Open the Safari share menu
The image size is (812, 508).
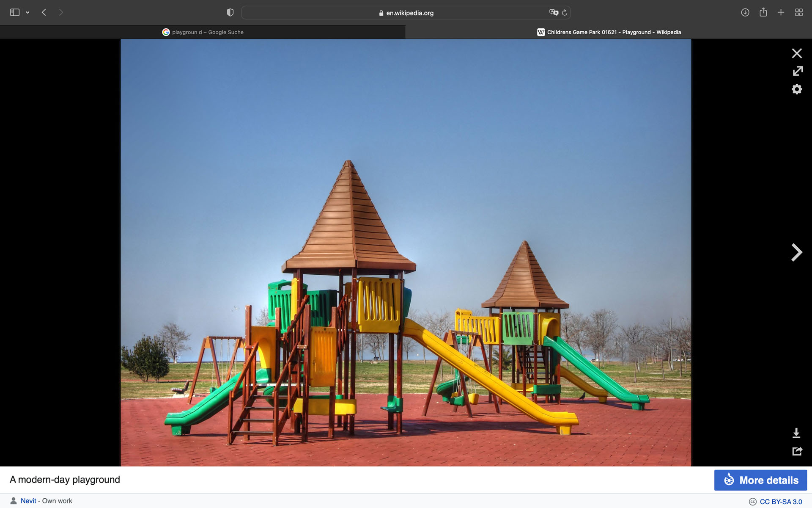[763, 12]
